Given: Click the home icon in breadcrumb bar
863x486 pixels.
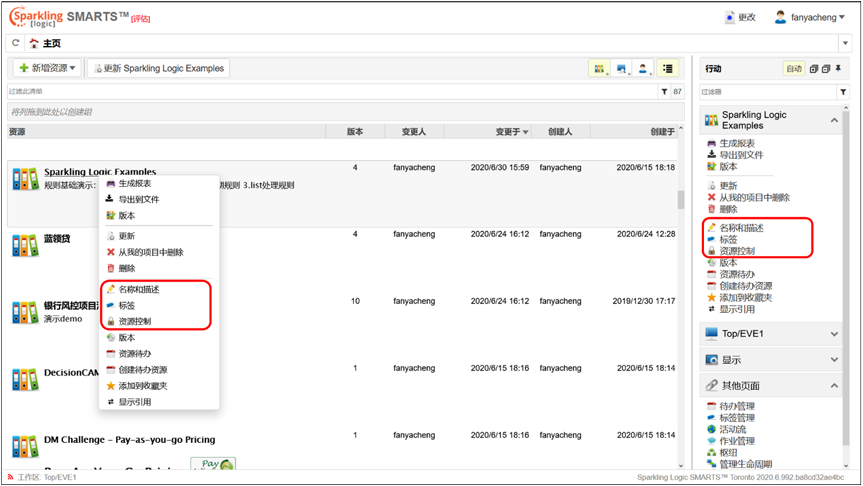Looking at the screenshot, I should click(34, 43).
